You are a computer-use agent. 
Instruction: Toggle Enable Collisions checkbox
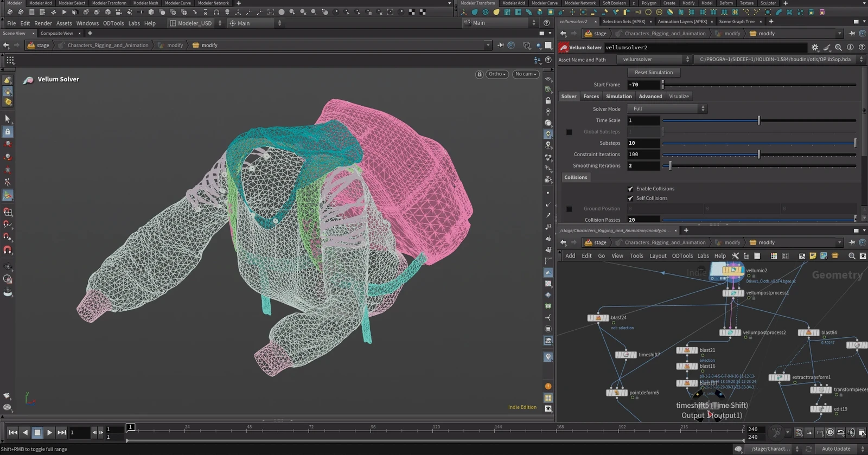(x=630, y=189)
